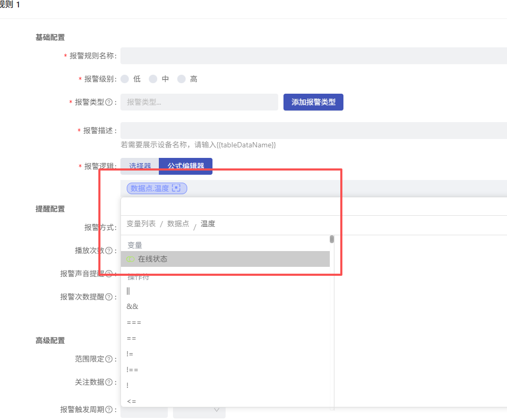Image resolution: width=507 pixels, height=420 pixels.
Task: Insert the <= operator
Action: click(x=131, y=401)
